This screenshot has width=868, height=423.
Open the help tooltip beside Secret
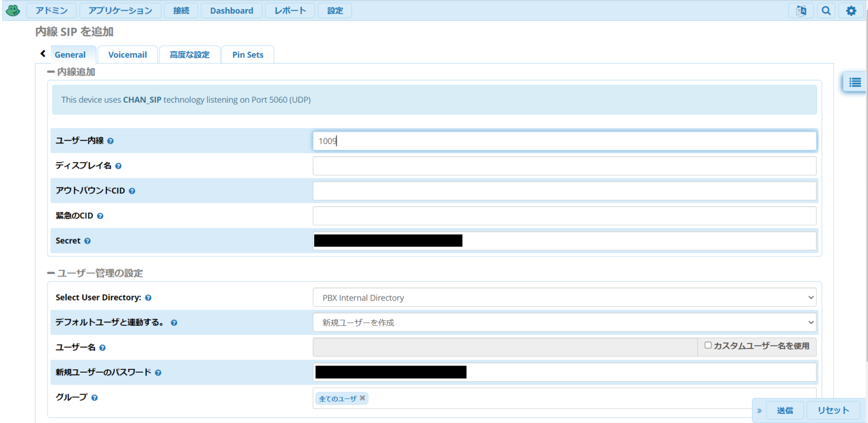88,241
